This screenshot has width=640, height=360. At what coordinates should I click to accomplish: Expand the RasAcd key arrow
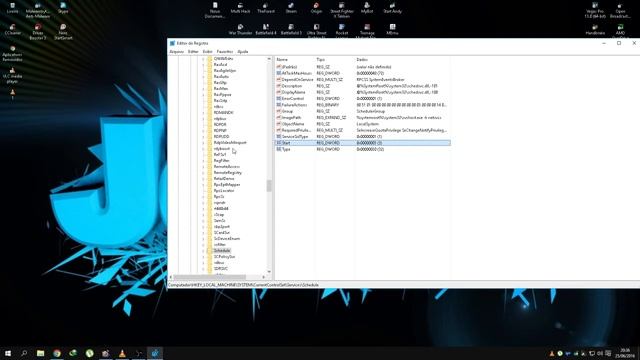pyautogui.click(x=203, y=65)
